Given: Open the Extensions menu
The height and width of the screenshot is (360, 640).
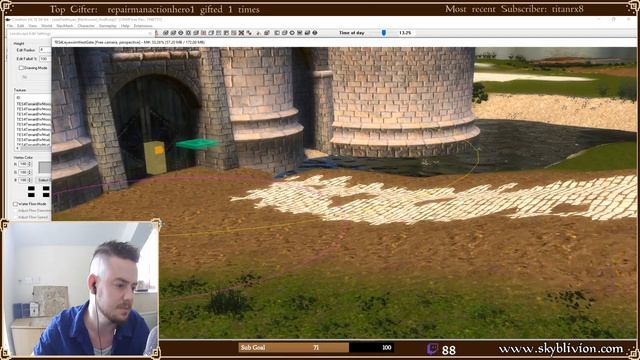Looking at the screenshot, I should click(143, 26).
